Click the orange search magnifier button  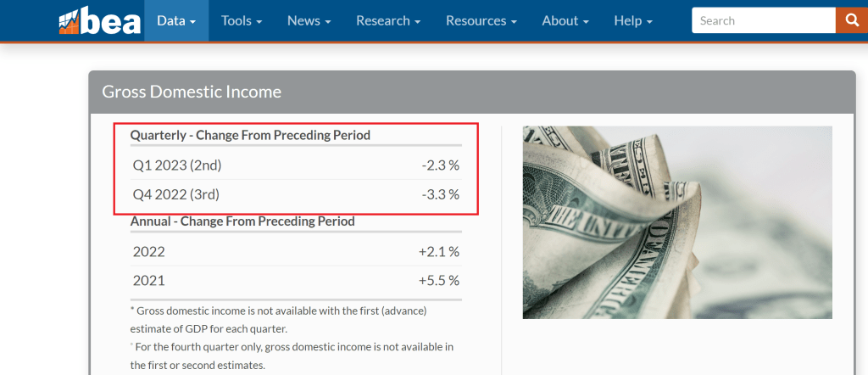point(848,20)
